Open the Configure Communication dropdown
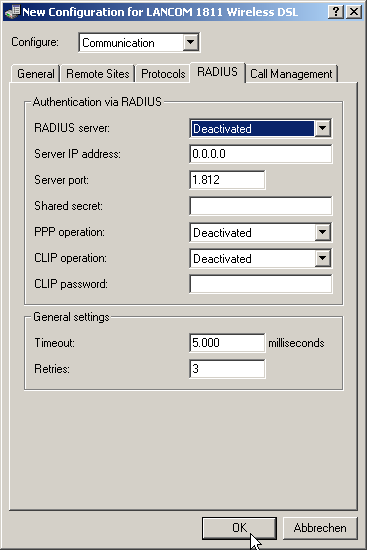367x550 pixels. click(139, 43)
